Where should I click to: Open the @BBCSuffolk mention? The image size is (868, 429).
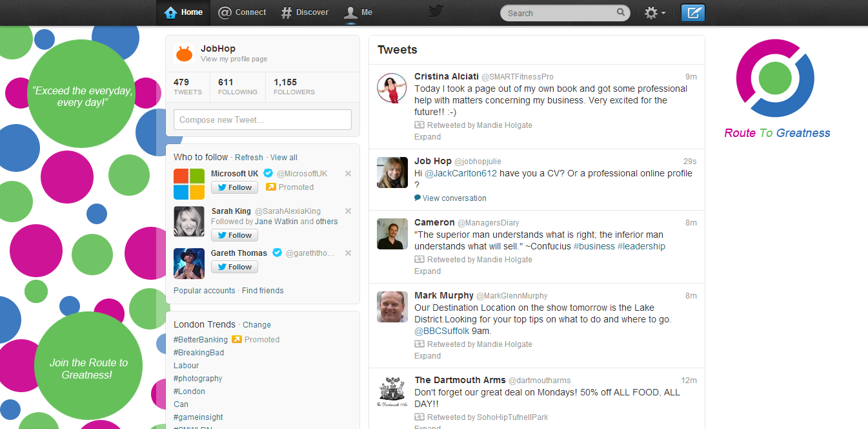(x=442, y=331)
